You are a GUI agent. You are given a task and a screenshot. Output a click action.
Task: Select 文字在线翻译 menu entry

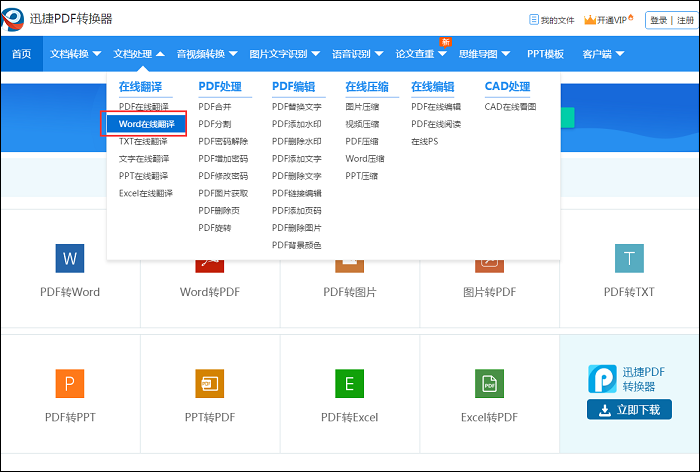tap(144, 159)
